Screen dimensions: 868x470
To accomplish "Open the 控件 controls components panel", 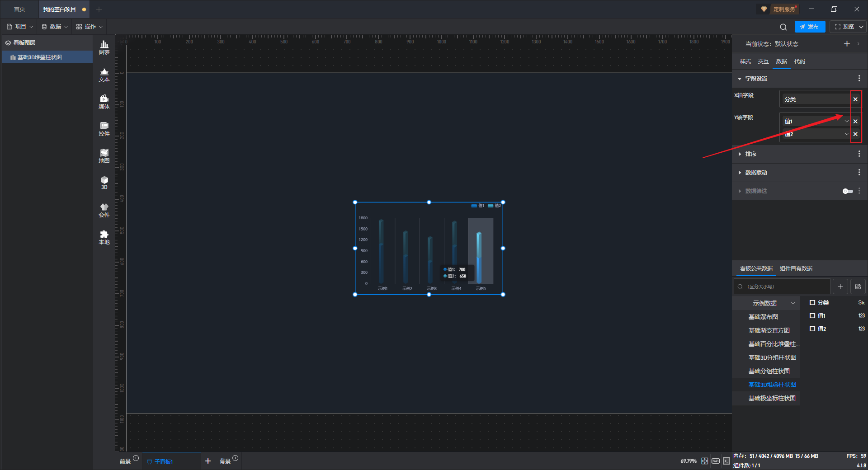I will point(104,129).
